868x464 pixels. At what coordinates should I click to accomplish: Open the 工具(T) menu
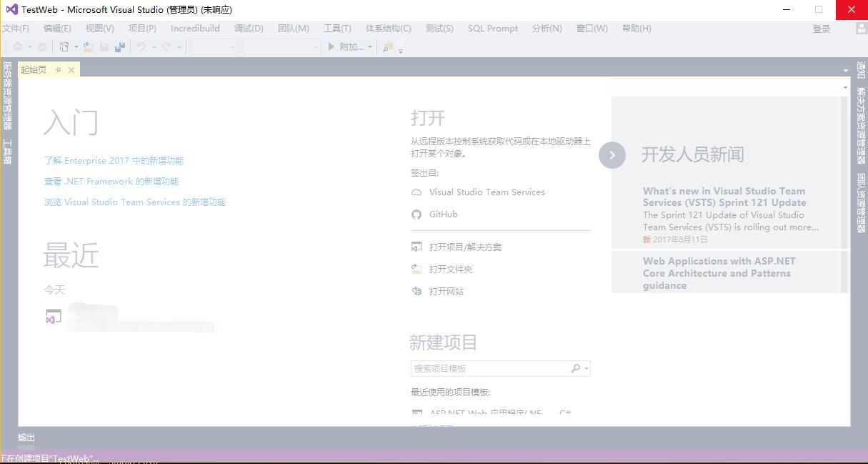coord(337,29)
